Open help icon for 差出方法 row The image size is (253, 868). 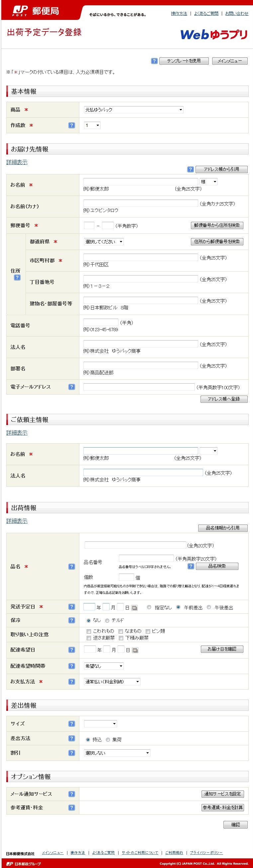(x=71, y=738)
